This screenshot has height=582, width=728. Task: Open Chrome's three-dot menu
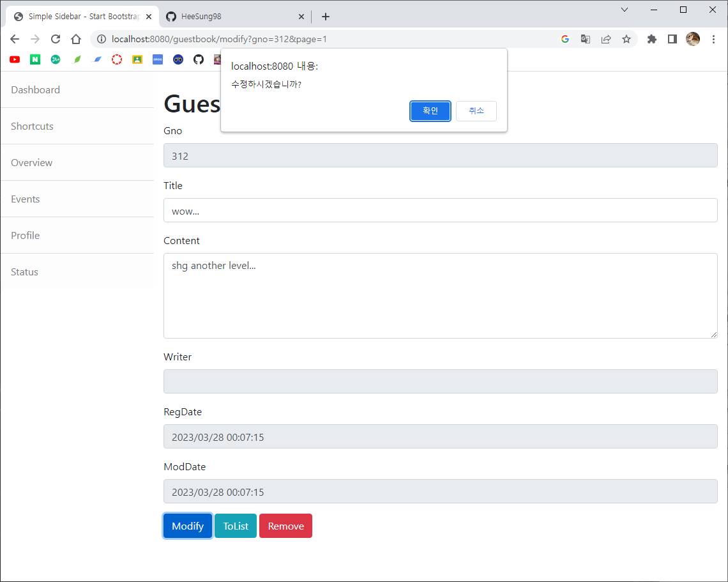coord(713,39)
